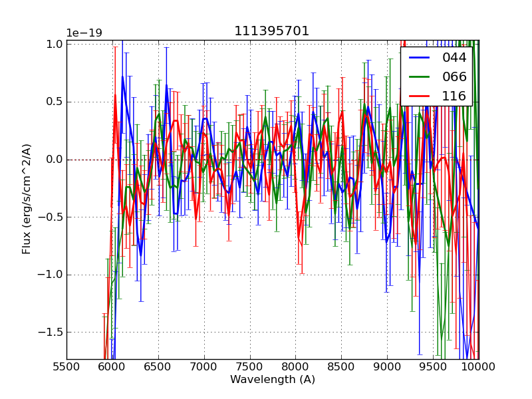Click the plot title 111395701

click(272, 31)
